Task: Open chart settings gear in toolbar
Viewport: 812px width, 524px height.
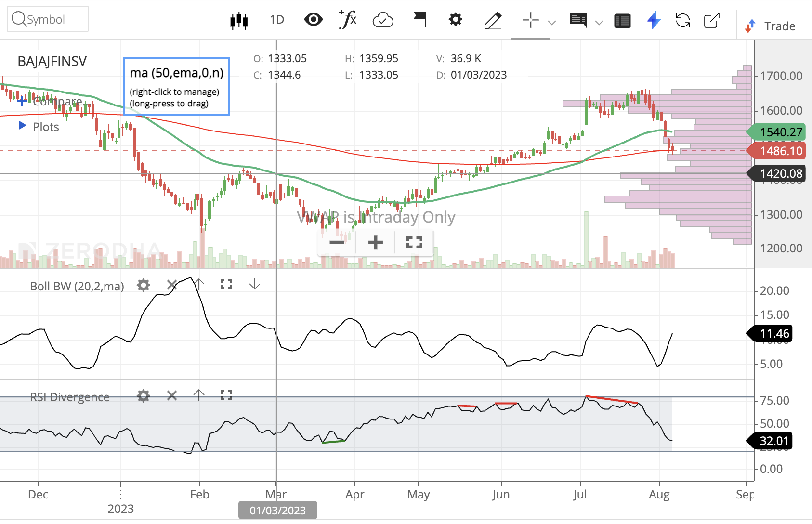Action: pyautogui.click(x=455, y=20)
